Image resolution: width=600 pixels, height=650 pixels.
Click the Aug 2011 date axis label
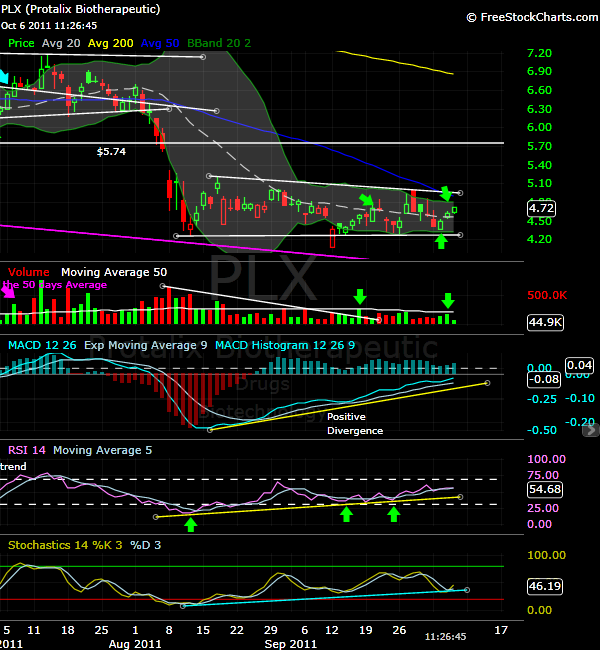pyautogui.click(x=135, y=644)
